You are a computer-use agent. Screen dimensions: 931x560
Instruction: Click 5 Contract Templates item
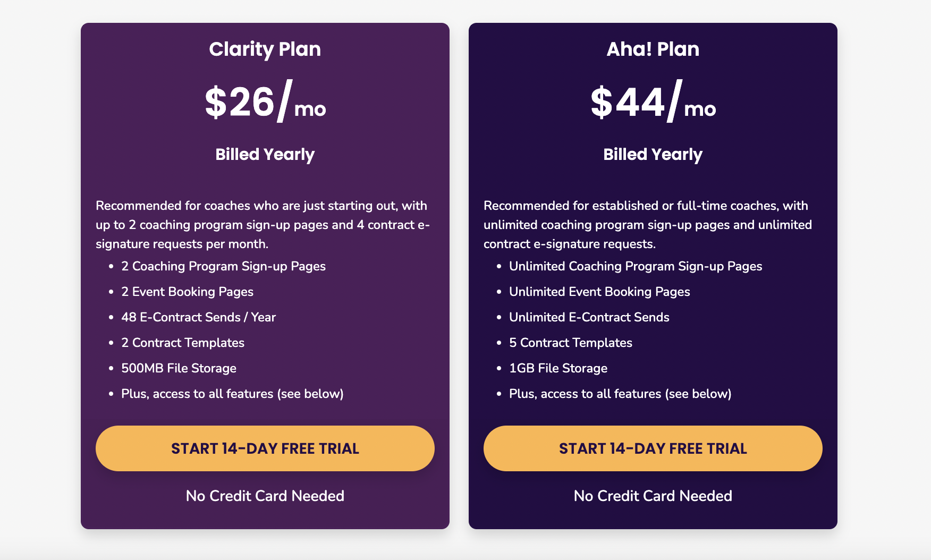pyautogui.click(x=571, y=343)
